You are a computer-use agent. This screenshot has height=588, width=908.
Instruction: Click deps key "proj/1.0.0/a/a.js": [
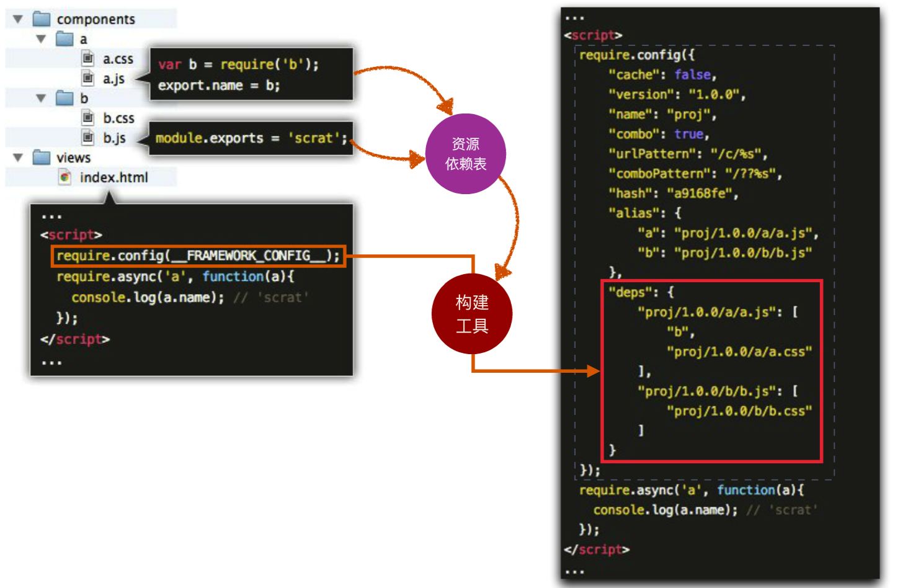tap(717, 313)
